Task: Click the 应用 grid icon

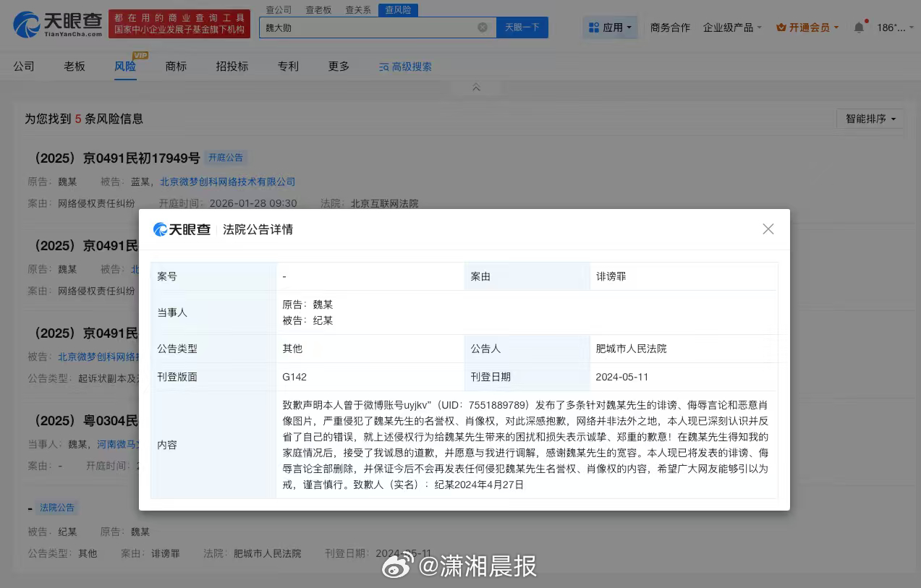Action: (x=593, y=27)
